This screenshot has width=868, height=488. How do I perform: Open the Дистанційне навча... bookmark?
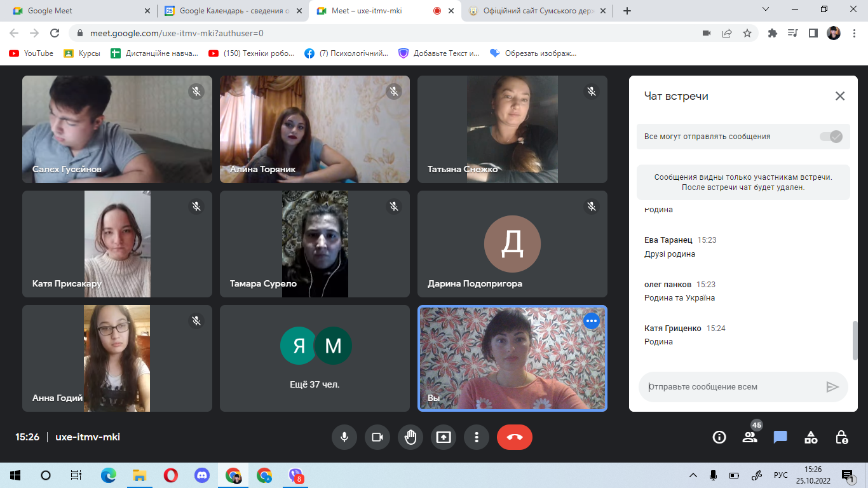(x=154, y=53)
